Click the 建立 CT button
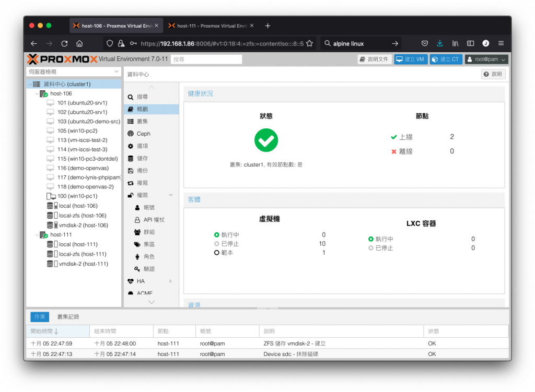This screenshot has width=535, height=392. (x=446, y=60)
